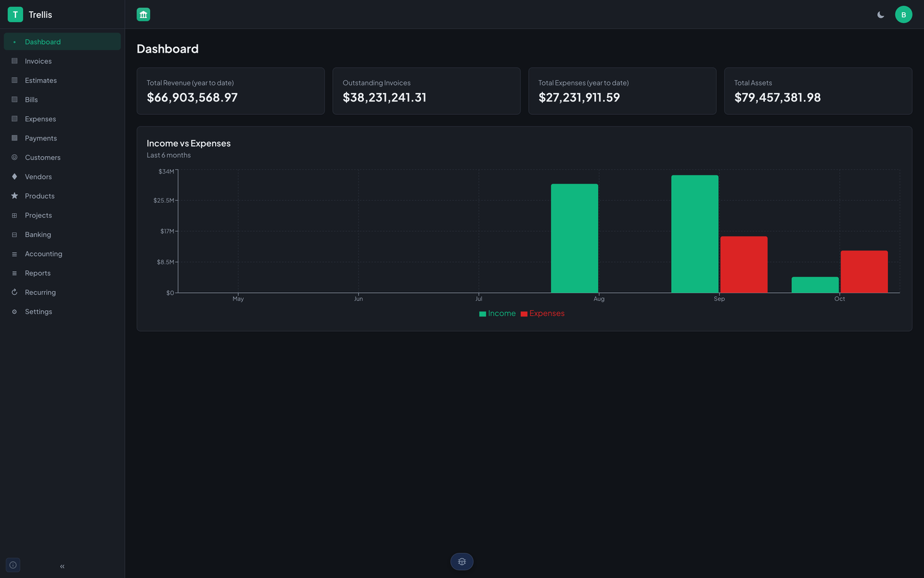Open the Total Revenue card

pyautogui.click(x=230, y=91)
